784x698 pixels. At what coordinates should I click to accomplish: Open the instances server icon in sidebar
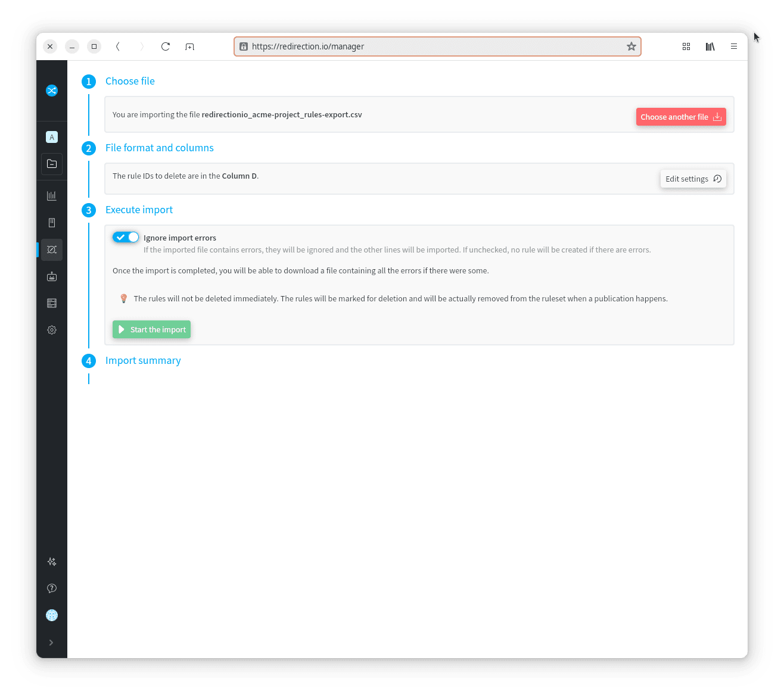coord(52,303)
